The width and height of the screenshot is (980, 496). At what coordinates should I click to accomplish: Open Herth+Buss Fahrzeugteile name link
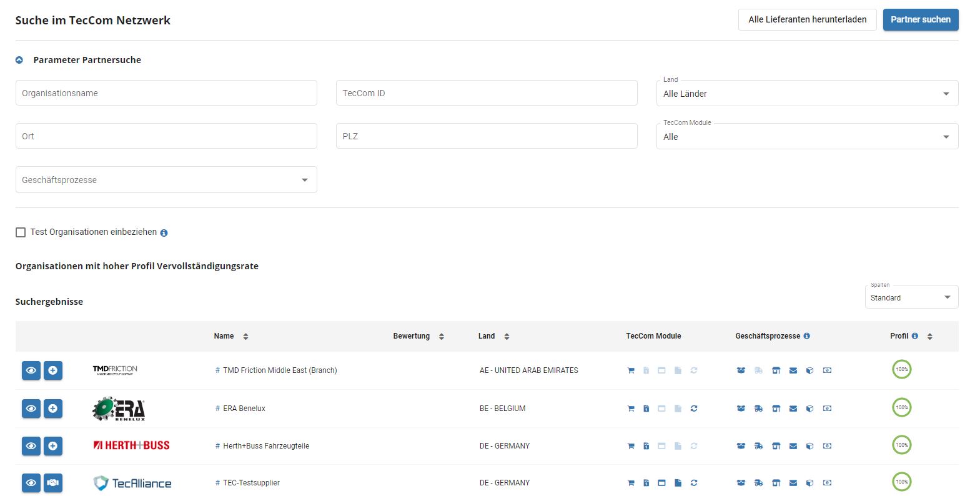[266, 446]
